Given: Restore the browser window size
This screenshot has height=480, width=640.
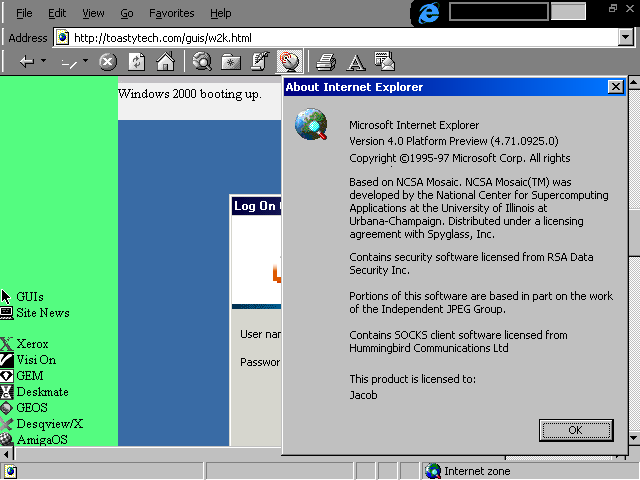Looking at the screenshot, I should tap(613, 8).
